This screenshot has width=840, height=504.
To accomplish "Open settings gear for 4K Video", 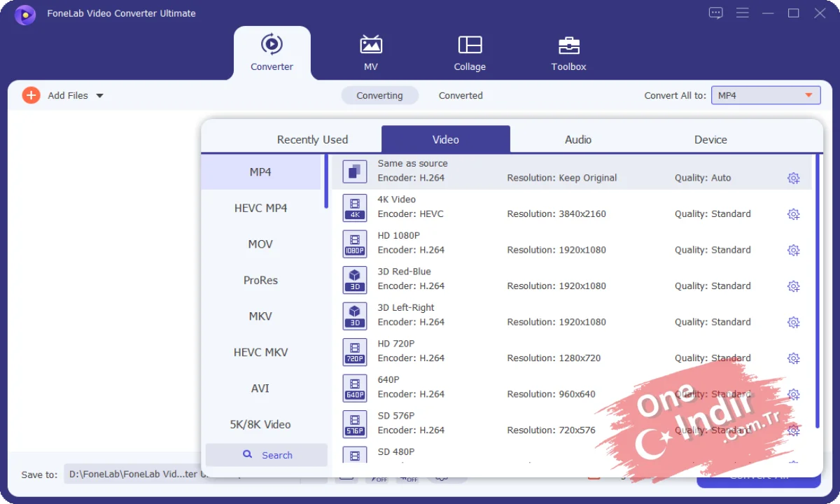I will point(793,214).
